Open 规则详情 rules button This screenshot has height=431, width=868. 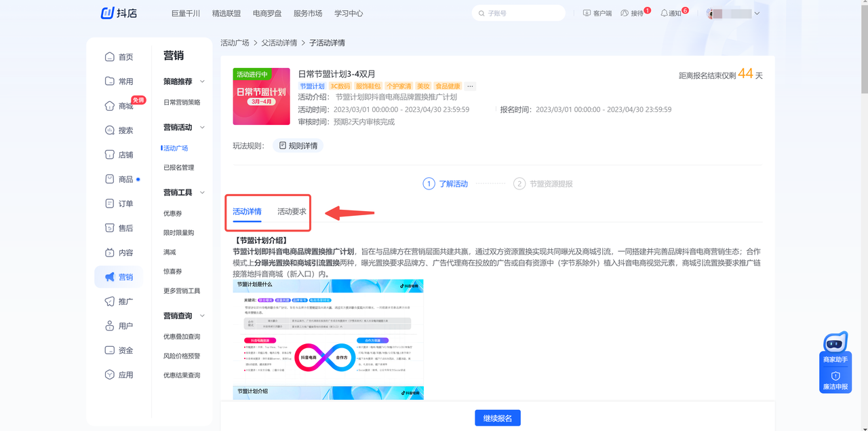[298, 145]
